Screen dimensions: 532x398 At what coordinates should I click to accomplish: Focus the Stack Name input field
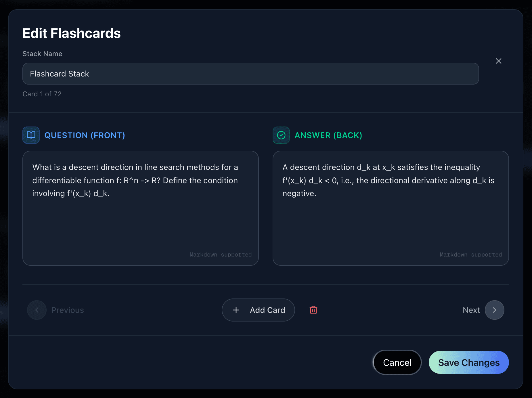coord(250,74)
